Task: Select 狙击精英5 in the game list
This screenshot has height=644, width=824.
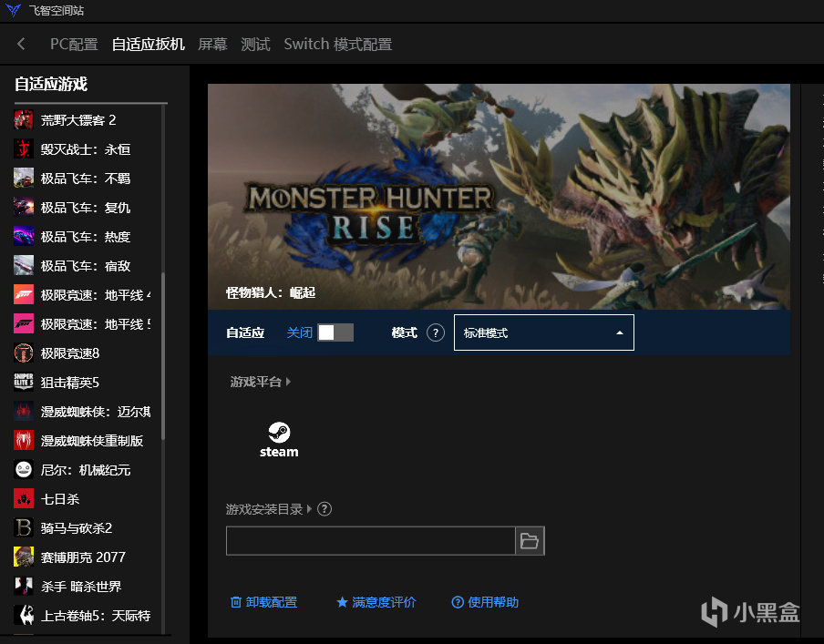Action: [70, 382]
